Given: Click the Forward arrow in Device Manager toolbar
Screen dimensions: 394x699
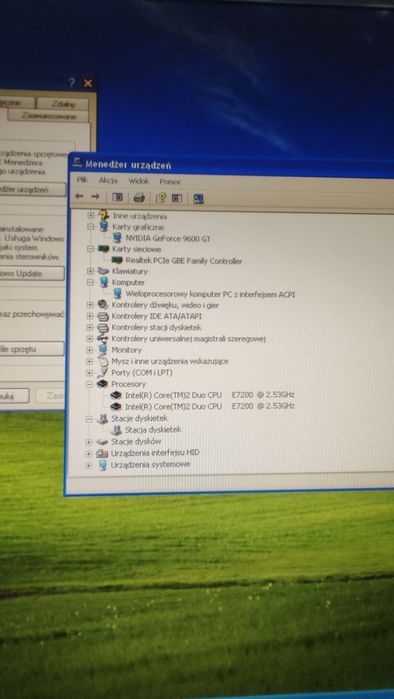Looking at the screenshot, I should (95, 197).
